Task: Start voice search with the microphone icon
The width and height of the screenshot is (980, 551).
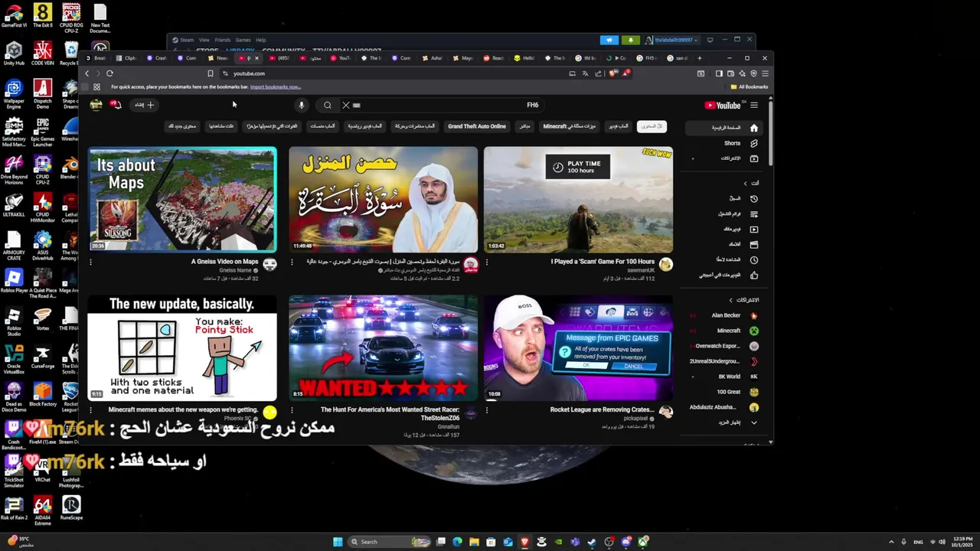Action: 302,106
